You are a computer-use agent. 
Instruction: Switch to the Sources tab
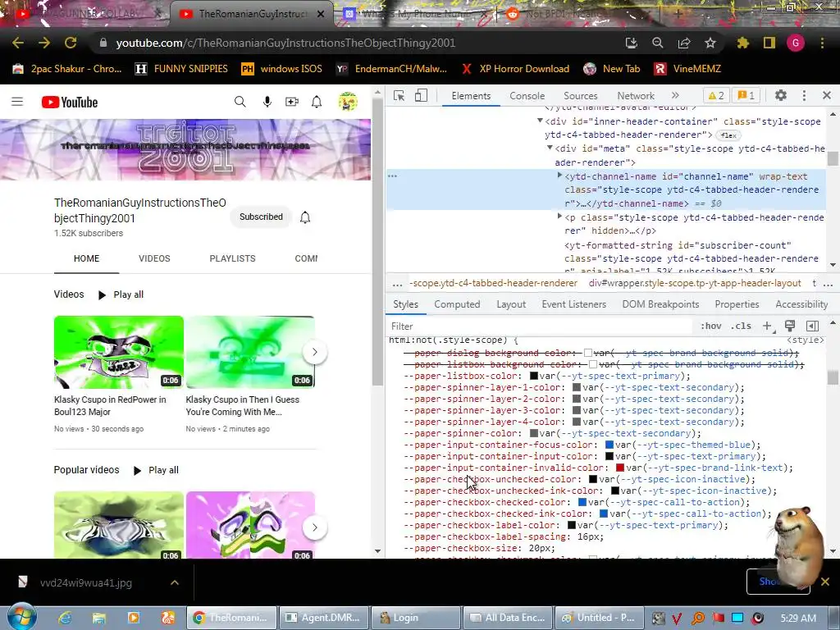pyautogui.click(x=580, y=96)
